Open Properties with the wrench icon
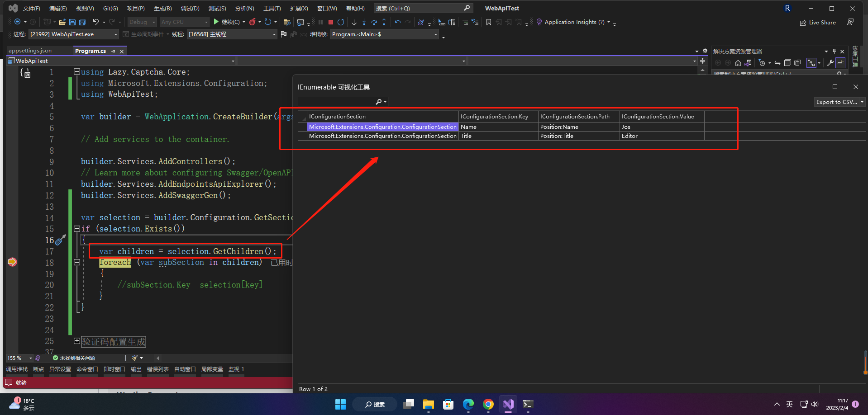 click(830, 63)
